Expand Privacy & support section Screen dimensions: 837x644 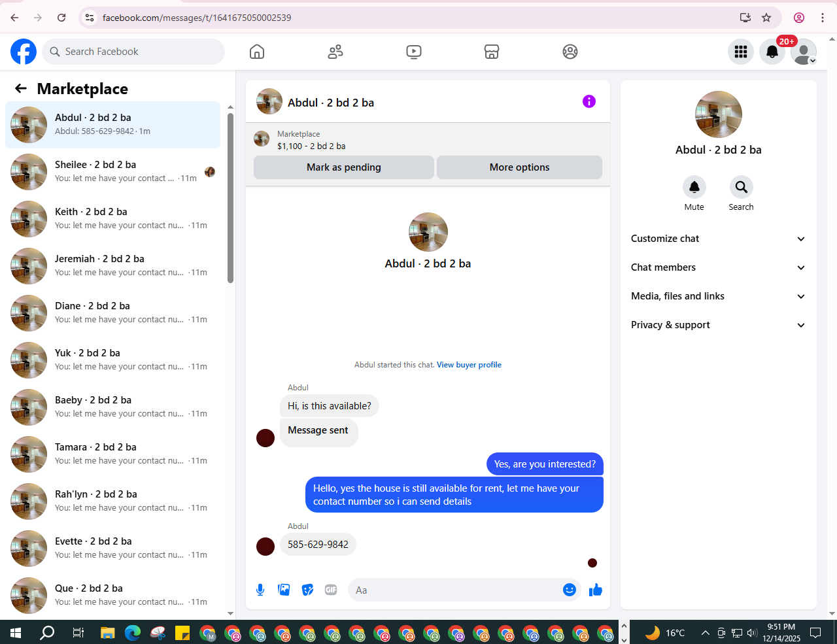point(719,325)
